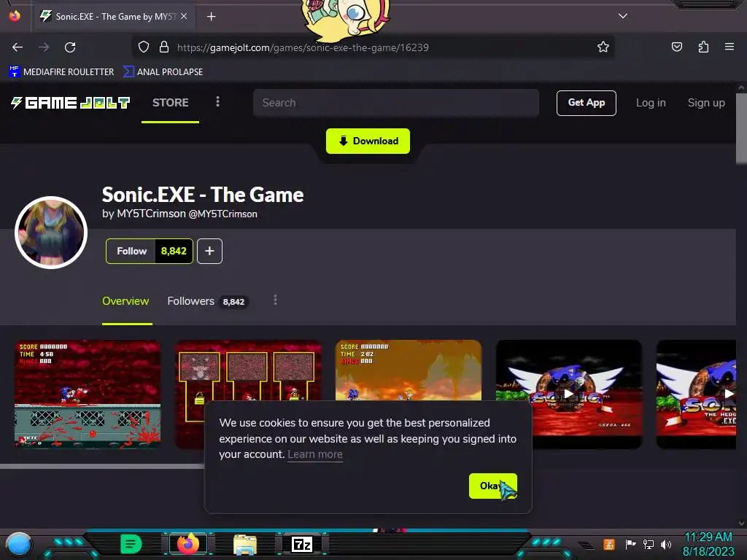Screen dimensions: 747x560
Task: Click the Log in link
Action: click(651, 103)
